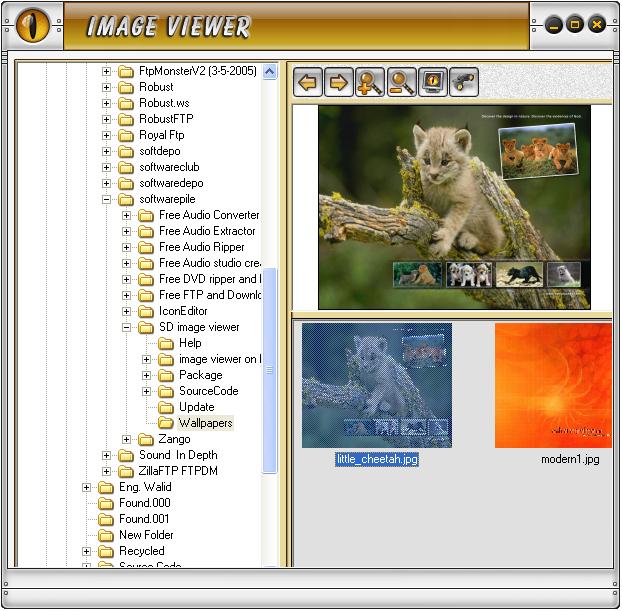Click the cat-eye logo in title bar
Viewport: 622px width, 611px height.
tap(33, 26)
